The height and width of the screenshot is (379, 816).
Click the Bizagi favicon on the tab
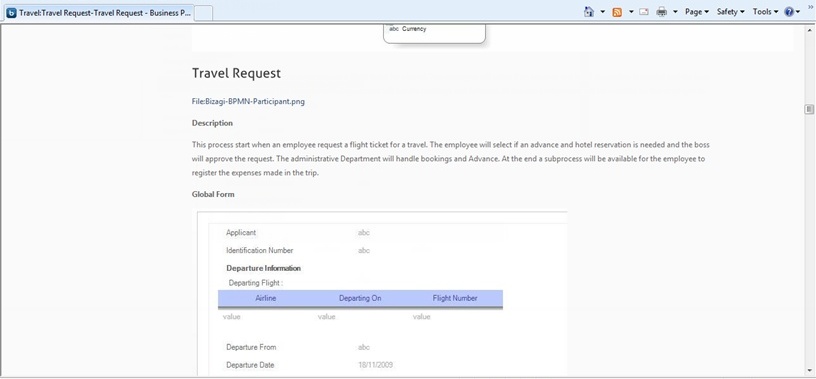click(x=11, y=13)
